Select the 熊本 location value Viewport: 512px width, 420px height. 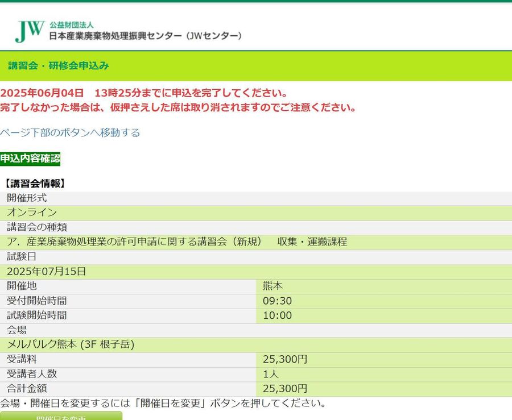coord(272,286)
